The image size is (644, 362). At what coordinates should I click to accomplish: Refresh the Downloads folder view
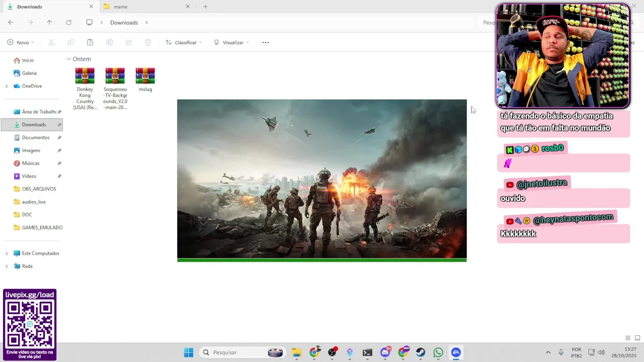point(69,23)
